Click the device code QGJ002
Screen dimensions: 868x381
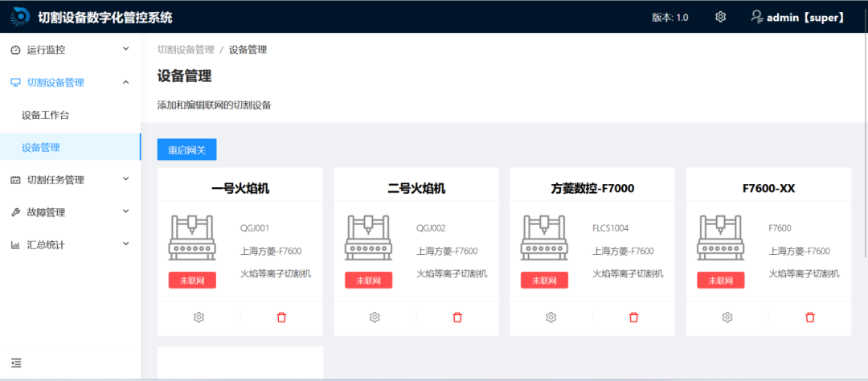[432, 227]
